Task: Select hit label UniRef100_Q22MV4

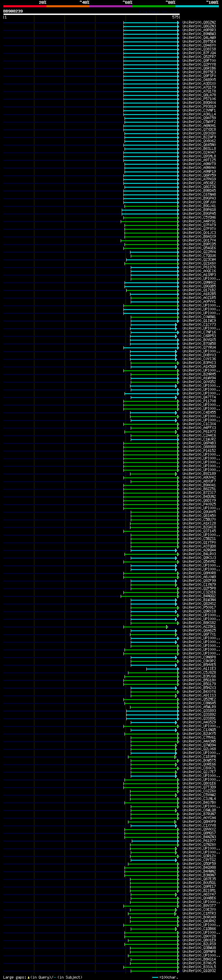Action: [x=199, y=252]
